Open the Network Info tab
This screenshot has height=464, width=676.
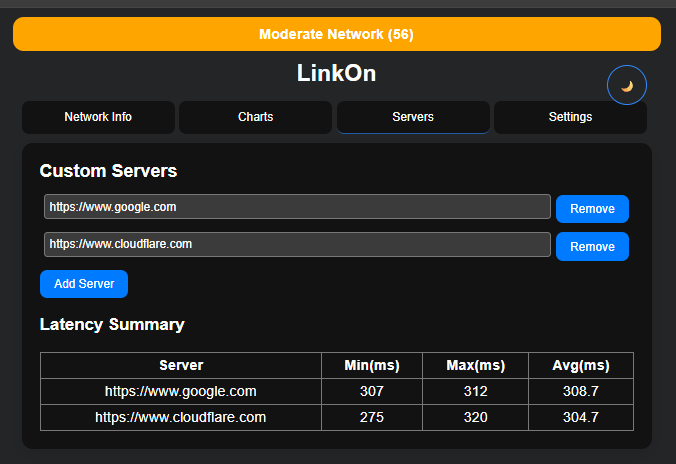click(98, 117)
